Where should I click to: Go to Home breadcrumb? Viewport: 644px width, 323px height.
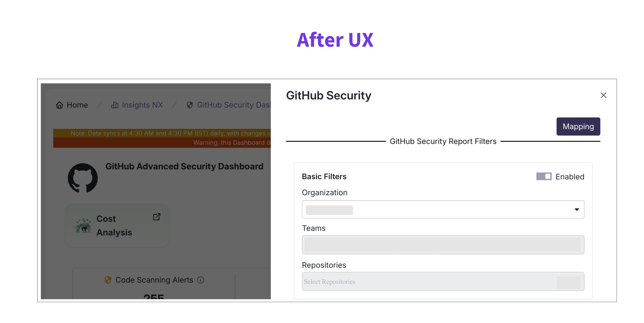coord(77,105)
